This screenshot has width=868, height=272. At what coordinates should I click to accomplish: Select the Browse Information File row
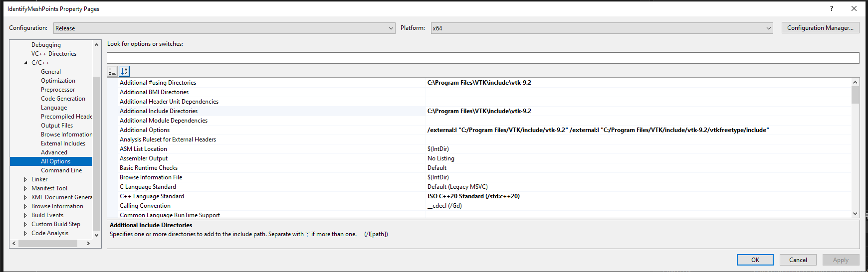coord(479,177)
